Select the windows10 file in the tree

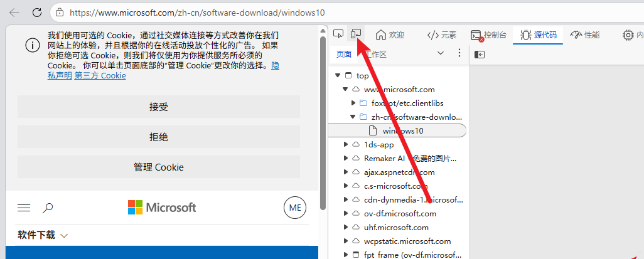point(397,131)
